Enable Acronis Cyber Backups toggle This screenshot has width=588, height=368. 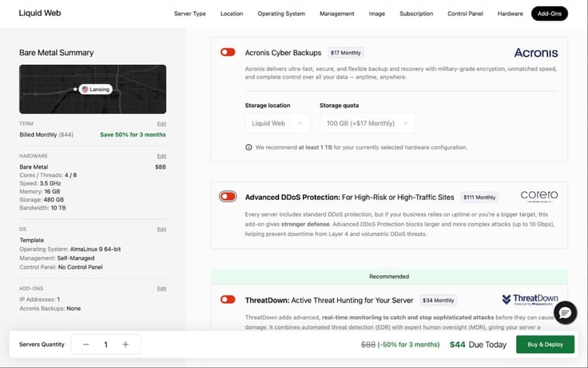[x=228, y=52]
